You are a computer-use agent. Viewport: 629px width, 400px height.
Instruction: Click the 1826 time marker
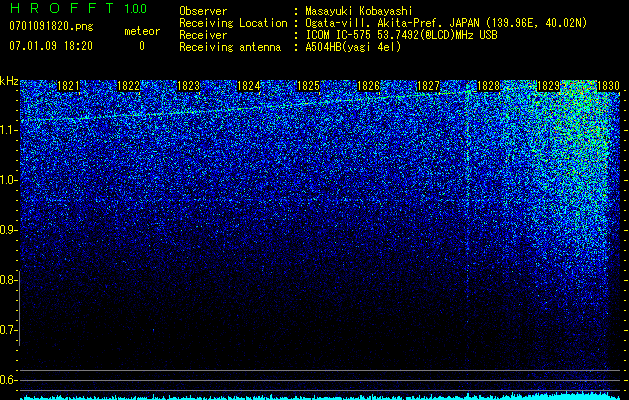[368, 86]
